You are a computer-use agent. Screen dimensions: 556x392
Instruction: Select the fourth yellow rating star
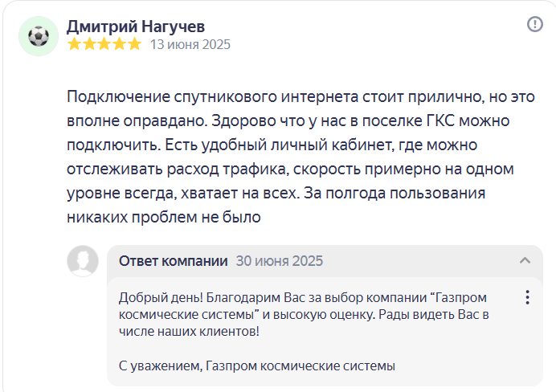click(120, 44)
